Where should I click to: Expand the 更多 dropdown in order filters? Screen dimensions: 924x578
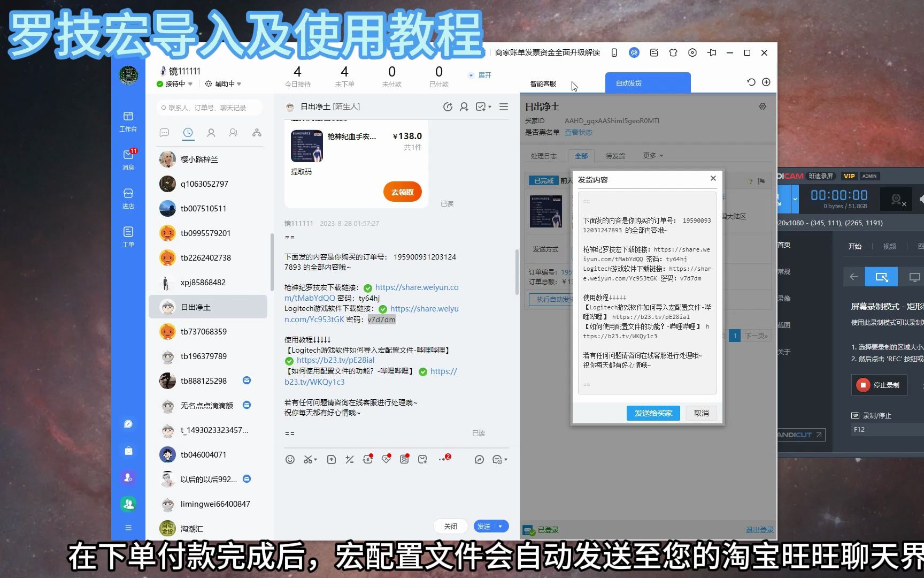650,155
